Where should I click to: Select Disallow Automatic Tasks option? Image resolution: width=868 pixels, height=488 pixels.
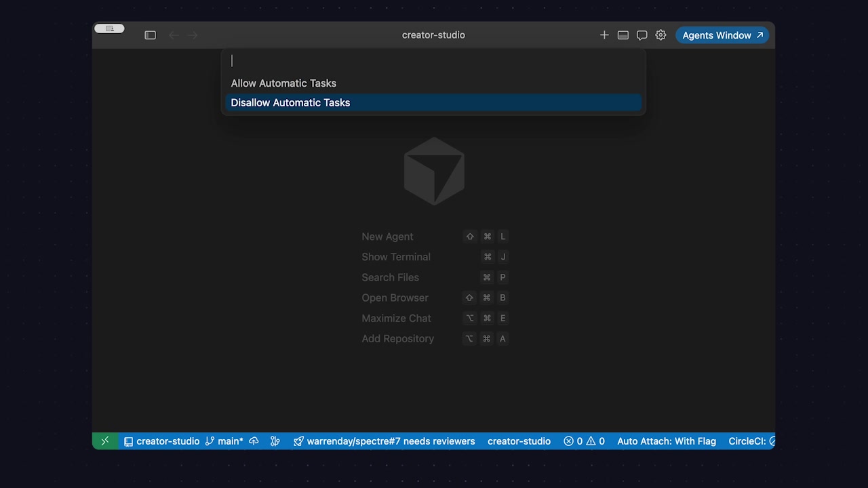433,103
